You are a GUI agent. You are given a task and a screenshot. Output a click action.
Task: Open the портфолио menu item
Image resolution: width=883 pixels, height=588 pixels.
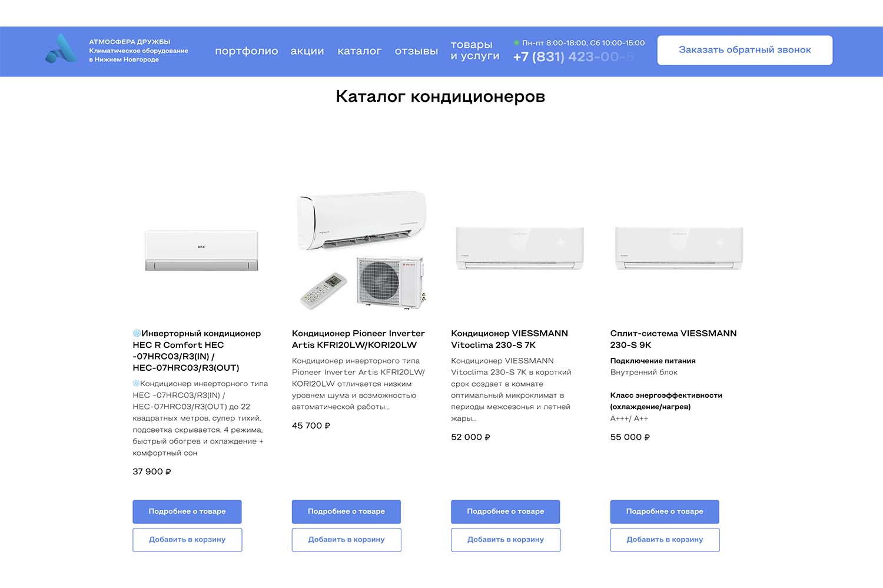pyautogui.click(x=246, y=51)
